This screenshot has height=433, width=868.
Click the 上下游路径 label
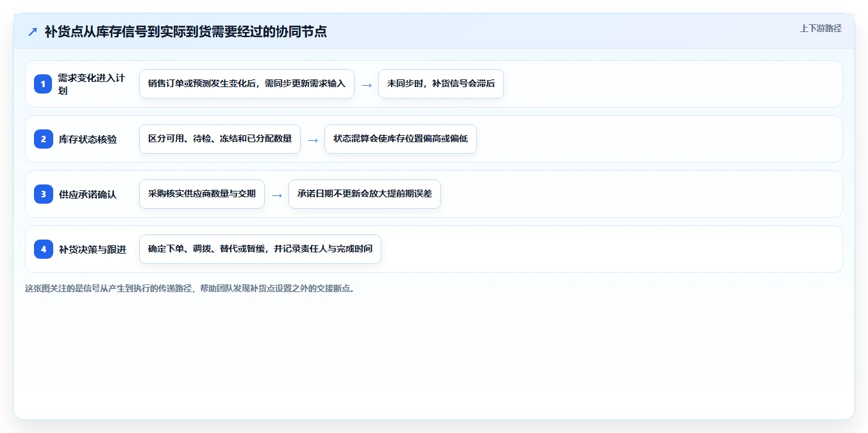click(x=821, y=28)
